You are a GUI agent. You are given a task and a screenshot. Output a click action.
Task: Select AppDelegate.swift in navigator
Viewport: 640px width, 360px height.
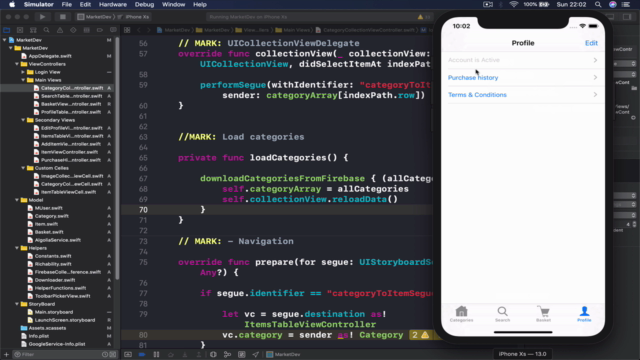(50, 56)
